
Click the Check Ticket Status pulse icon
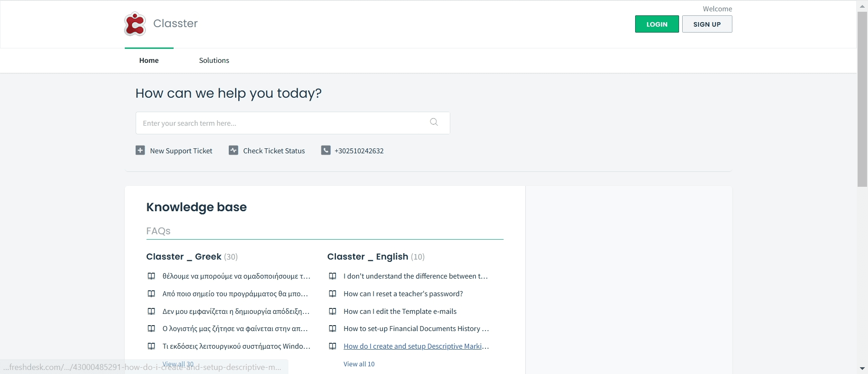[x=233, y=150]
